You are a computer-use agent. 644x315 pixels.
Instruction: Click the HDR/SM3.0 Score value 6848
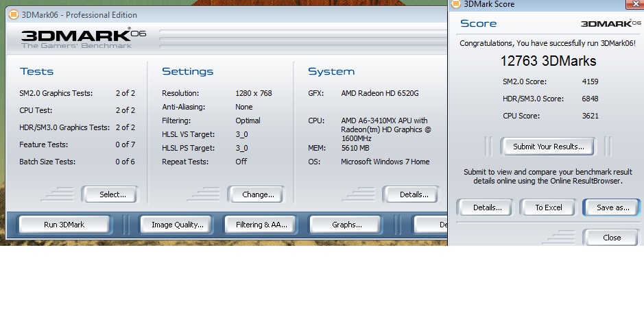coord(590,99)
